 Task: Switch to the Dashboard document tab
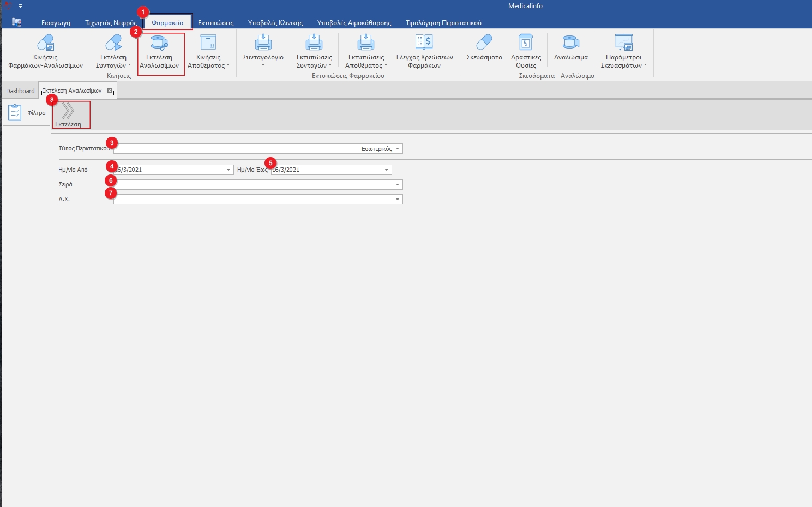click(20, 91)
